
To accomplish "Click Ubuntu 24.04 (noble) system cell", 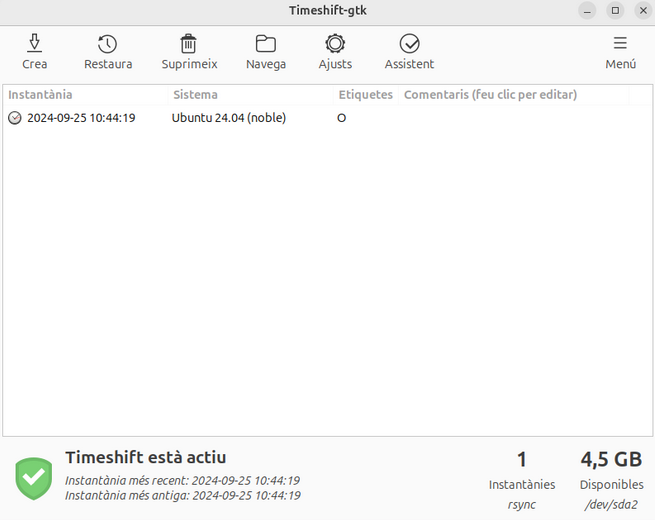I will (229, 118).
